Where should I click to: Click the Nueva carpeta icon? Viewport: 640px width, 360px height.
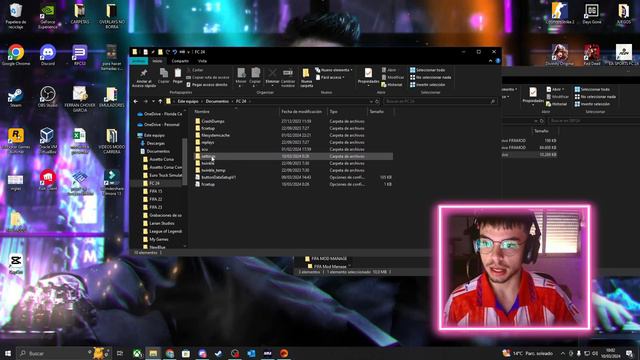tap(306, 73)
